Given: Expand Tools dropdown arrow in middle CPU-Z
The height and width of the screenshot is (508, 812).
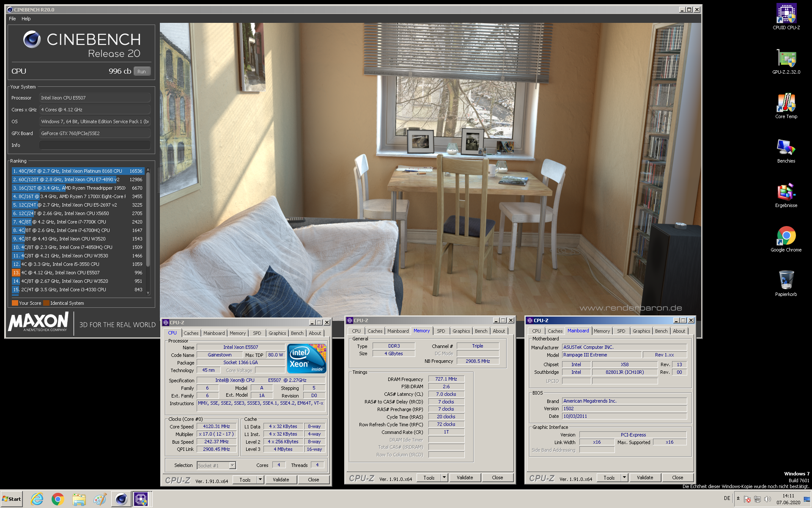Looking at the screenshot, I should pyautogui.click(x=444, y=478).
